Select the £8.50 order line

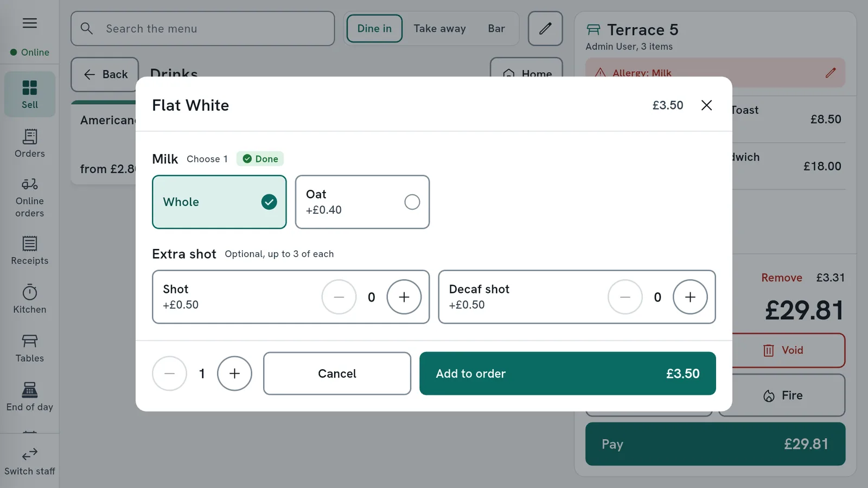tap(789, 119)
